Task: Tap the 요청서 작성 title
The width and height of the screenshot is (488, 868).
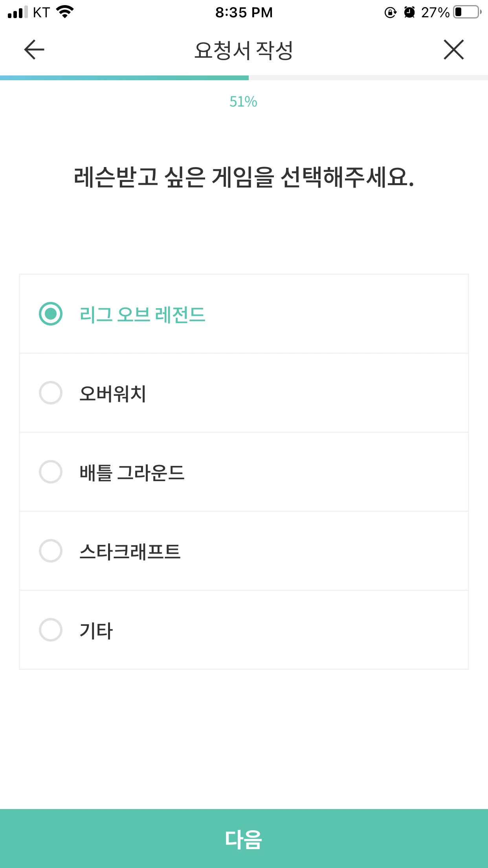Action: (244, 50)
